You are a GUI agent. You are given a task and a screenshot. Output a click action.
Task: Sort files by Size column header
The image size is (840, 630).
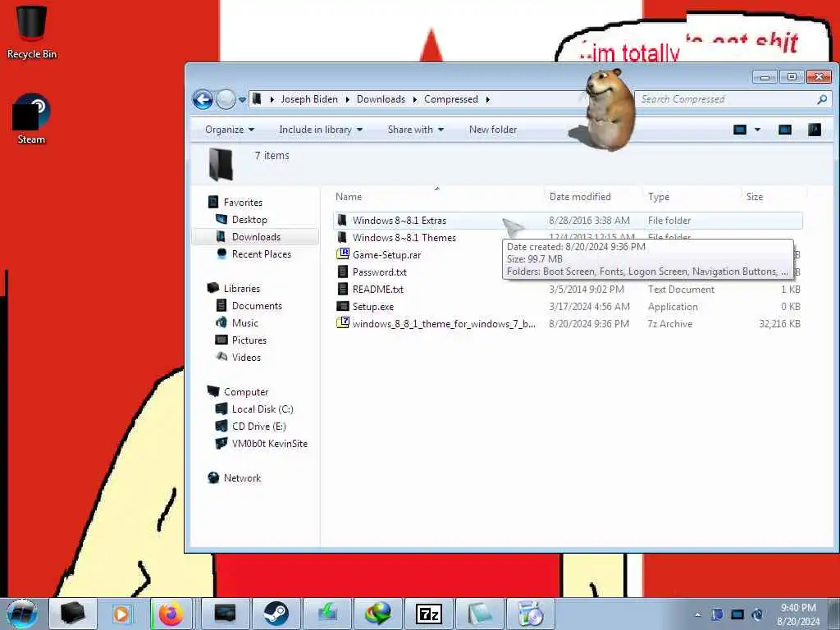[774, 197]
